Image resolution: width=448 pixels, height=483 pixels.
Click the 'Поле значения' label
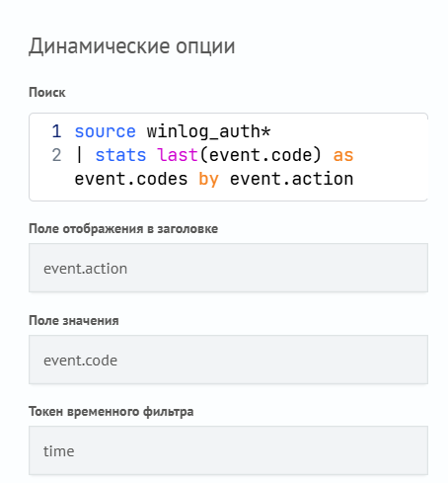tap(74, 320)
